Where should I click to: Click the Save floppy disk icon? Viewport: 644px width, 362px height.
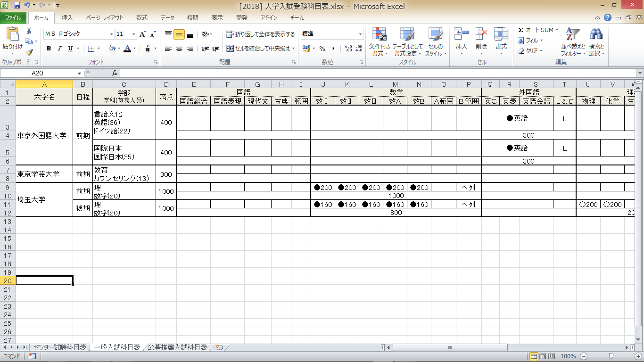click(17, 6)
